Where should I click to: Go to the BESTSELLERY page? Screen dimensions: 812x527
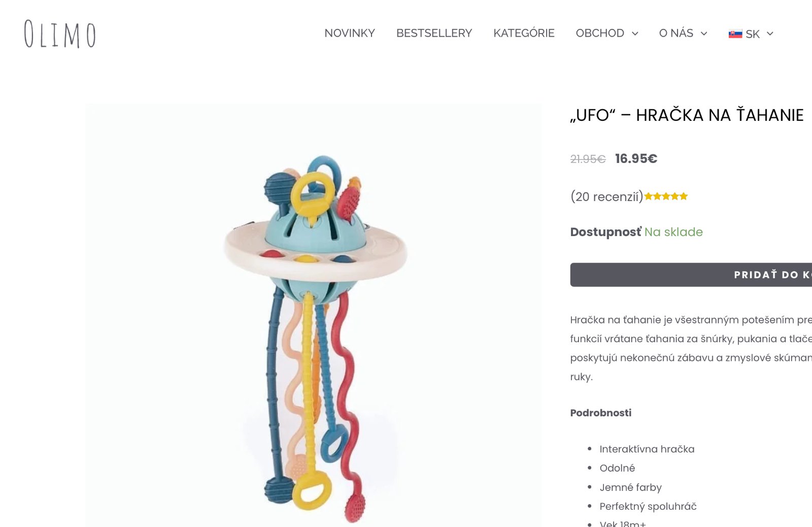434,33
